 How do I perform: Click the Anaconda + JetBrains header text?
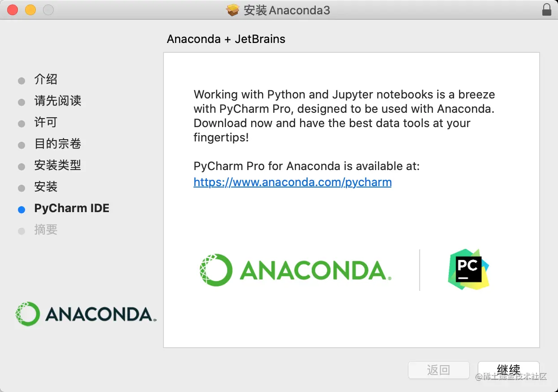tap(226, 39)
